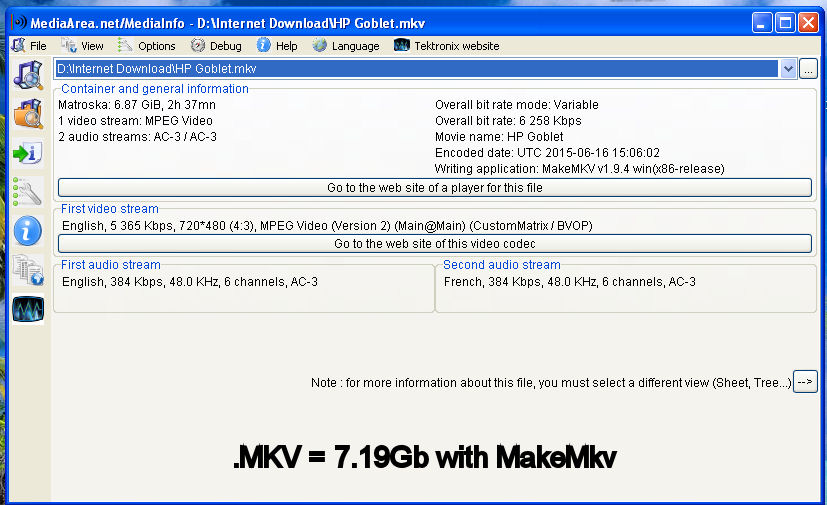Open a file using the sidebar icon
Screen dimensions: 827x505
pyautogui.click(x=28, y=74)
